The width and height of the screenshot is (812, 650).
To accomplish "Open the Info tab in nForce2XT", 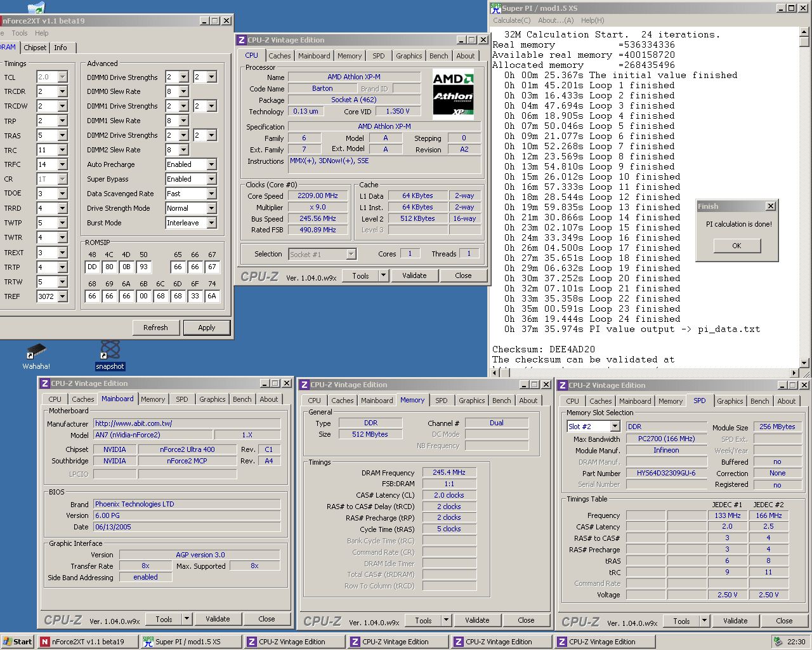I will 60,48.
